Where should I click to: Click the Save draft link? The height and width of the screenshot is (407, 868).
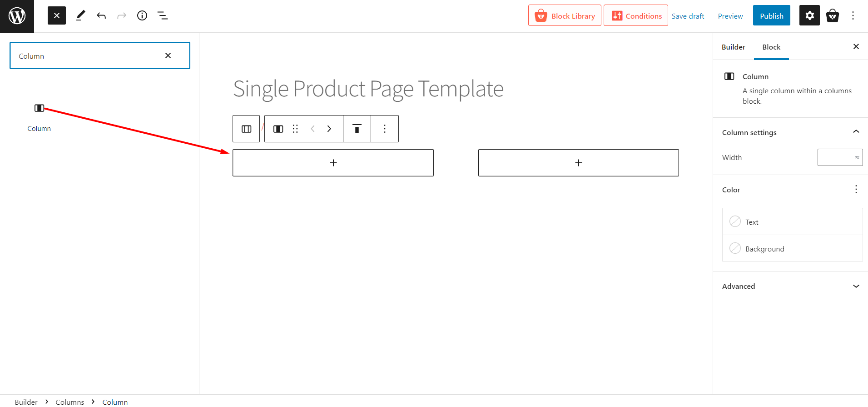tap(688, 16)
